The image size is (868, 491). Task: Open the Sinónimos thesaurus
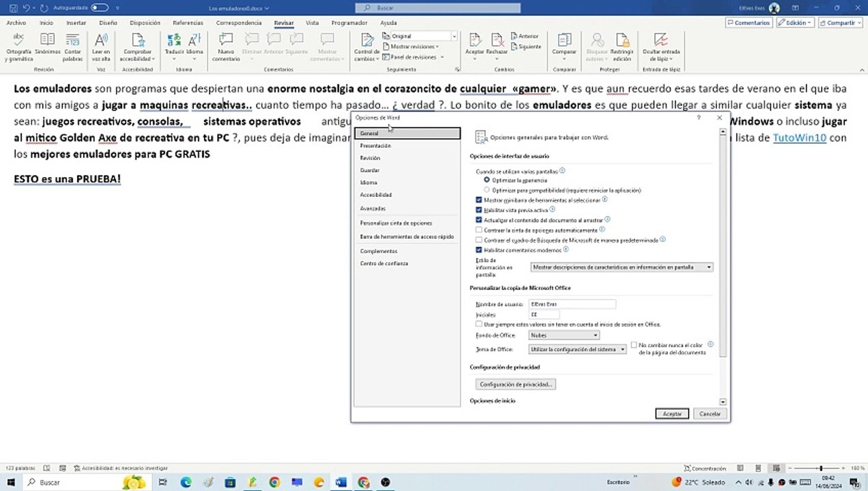[48, 45]
